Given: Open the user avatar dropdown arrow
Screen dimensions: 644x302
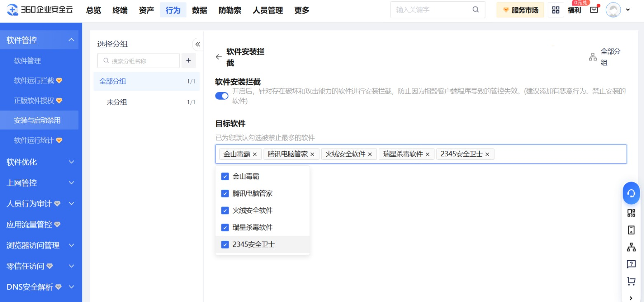Looking at the screenshot, I should [x=628, y=10].
